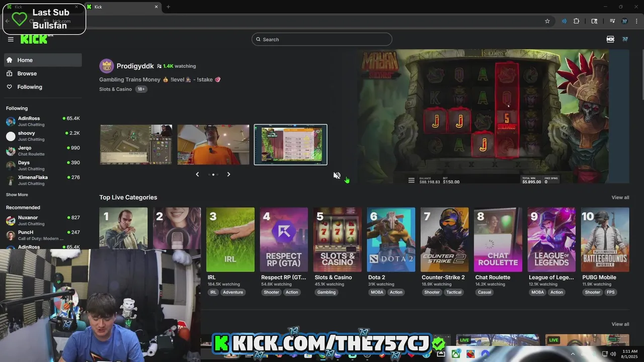Open the blue sound-wave browser extension

564,21
